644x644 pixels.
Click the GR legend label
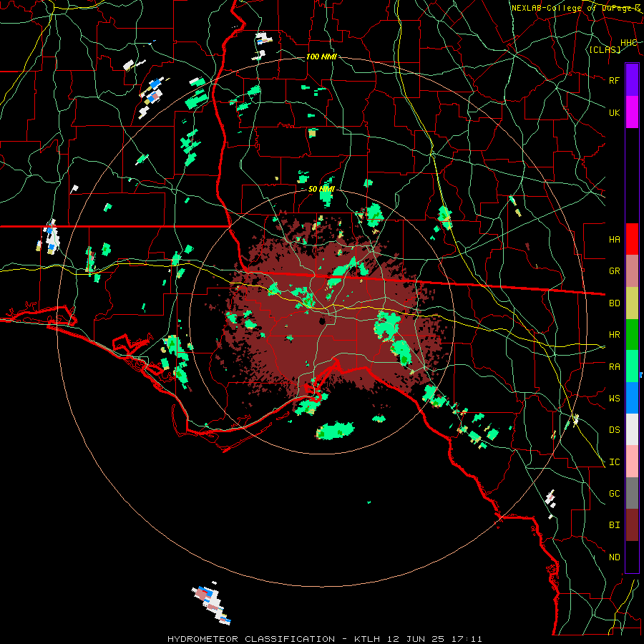(614, 271)
